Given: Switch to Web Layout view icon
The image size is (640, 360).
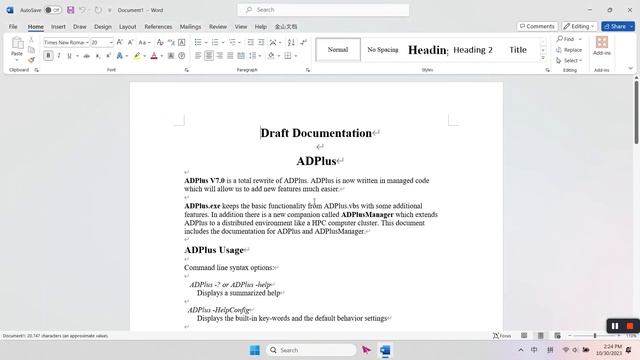Looking at the screenshot, I should tap(557, 336).
